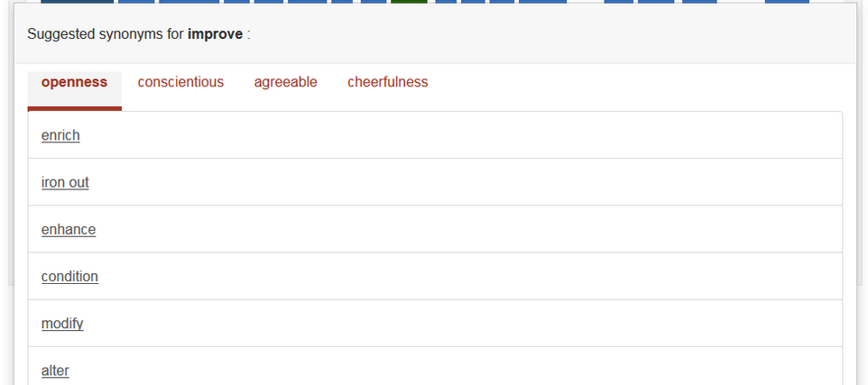The image size is (868, 385).
Task: Click the leftmost dark blue word block
Action: (x=76, y=2)
